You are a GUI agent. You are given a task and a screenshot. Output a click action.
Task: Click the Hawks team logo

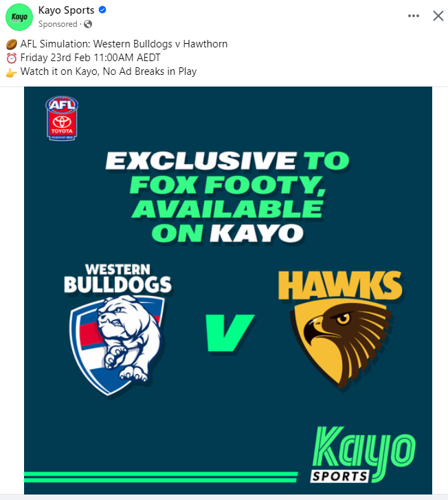pyautogui.click(x=340, y=330)
